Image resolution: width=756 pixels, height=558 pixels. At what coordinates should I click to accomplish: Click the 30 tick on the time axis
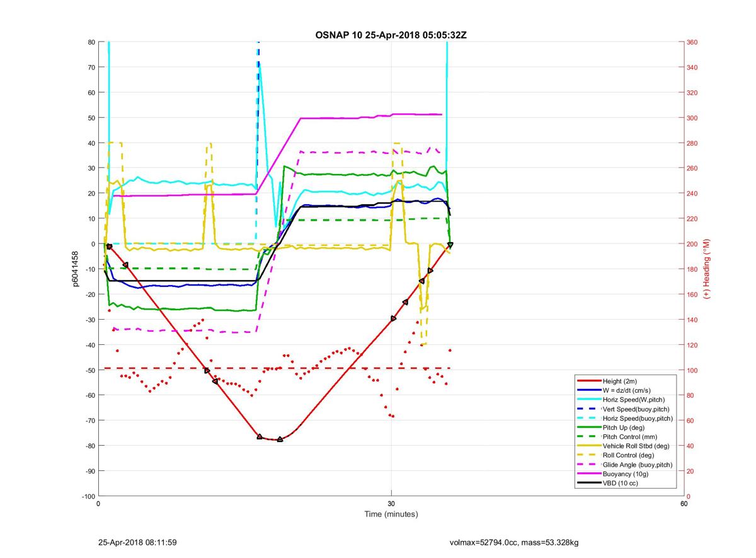pyautogui.click(x=391, y=504)
